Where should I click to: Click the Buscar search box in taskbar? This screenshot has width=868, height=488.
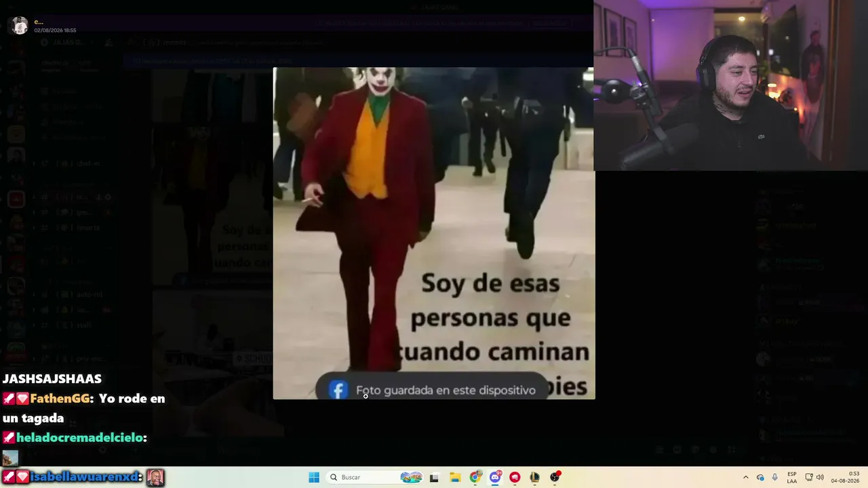(375, 477)
